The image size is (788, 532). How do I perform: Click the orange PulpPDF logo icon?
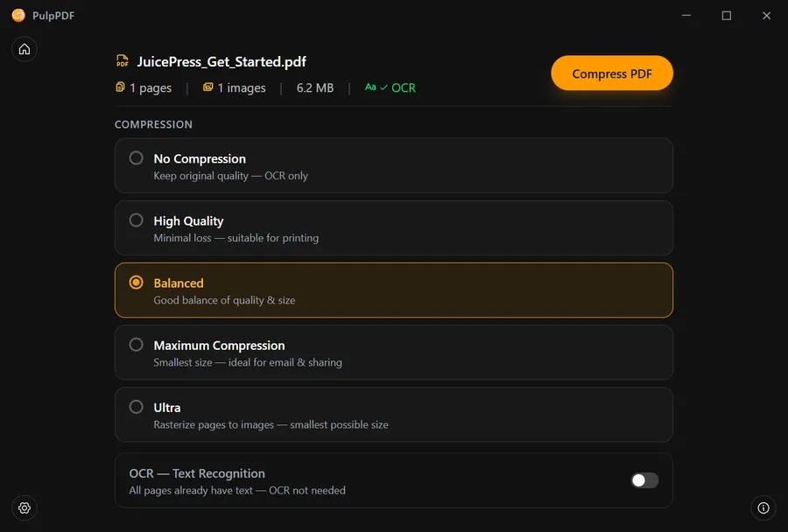coord(18,15)
